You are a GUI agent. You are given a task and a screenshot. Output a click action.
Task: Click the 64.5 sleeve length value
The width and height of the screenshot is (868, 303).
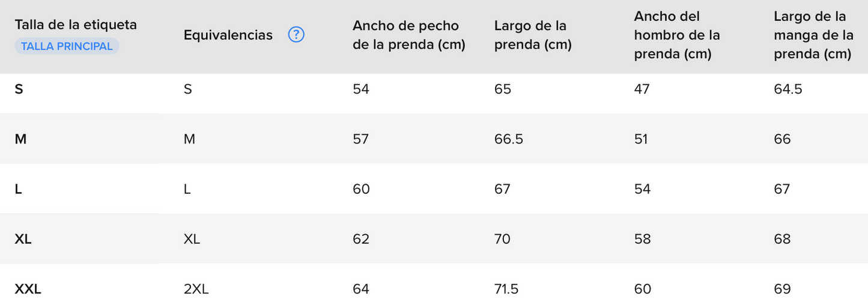click(x=788, y=89)
